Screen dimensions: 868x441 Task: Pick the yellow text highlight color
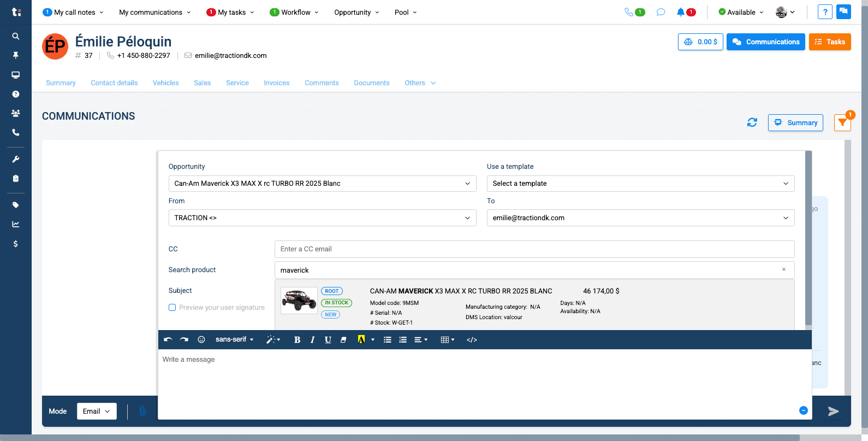click(x=361, y=340)
